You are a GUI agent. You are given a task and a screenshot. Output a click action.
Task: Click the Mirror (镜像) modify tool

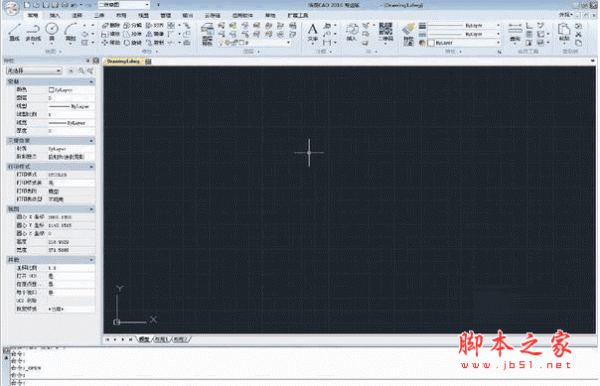tap(155, 34)
